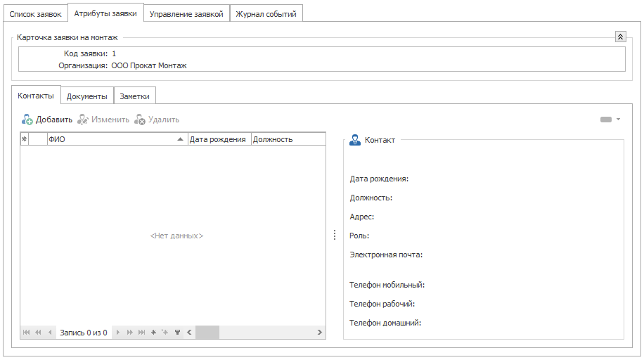Sort by the Должность column header
The image size is (644, 360).
[x=288, y=139]
